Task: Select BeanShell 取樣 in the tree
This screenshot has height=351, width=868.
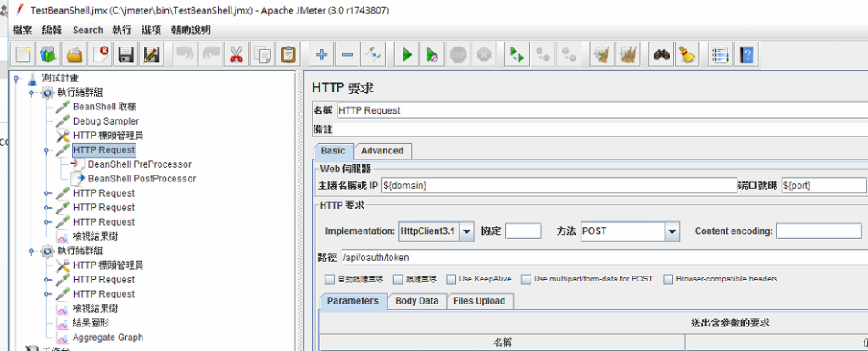Action: [x=104, y=107]
